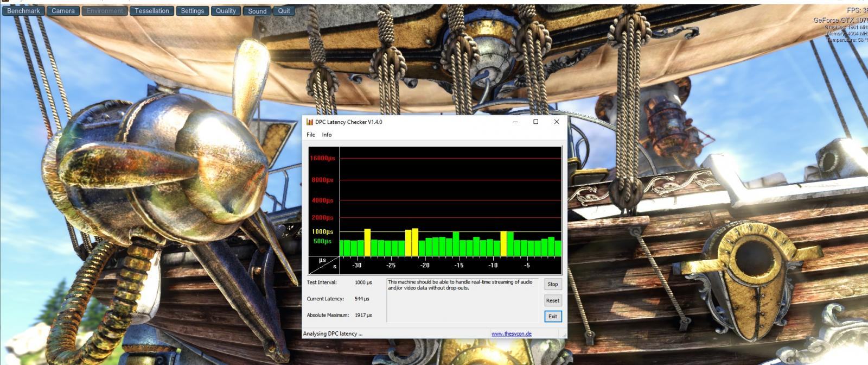868x365 pixels.
Task: Click the -15 seconds axis tick label
Action: point(459,265)
